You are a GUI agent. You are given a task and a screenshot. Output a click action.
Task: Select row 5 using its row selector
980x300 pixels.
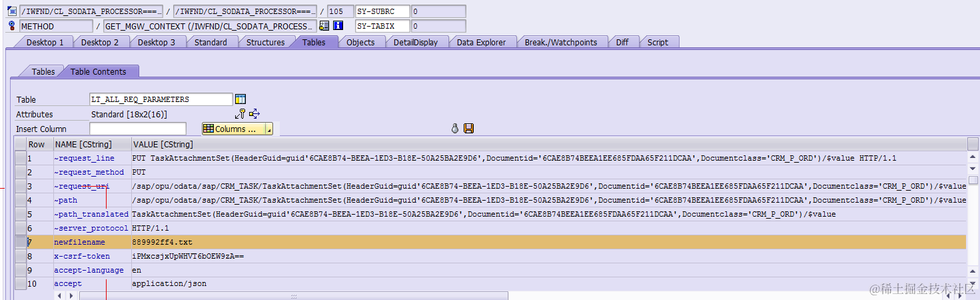click(x=20, y=214)
